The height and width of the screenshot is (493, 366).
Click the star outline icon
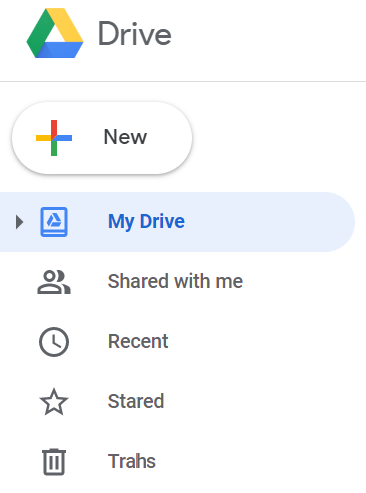[x=54, y=402]
